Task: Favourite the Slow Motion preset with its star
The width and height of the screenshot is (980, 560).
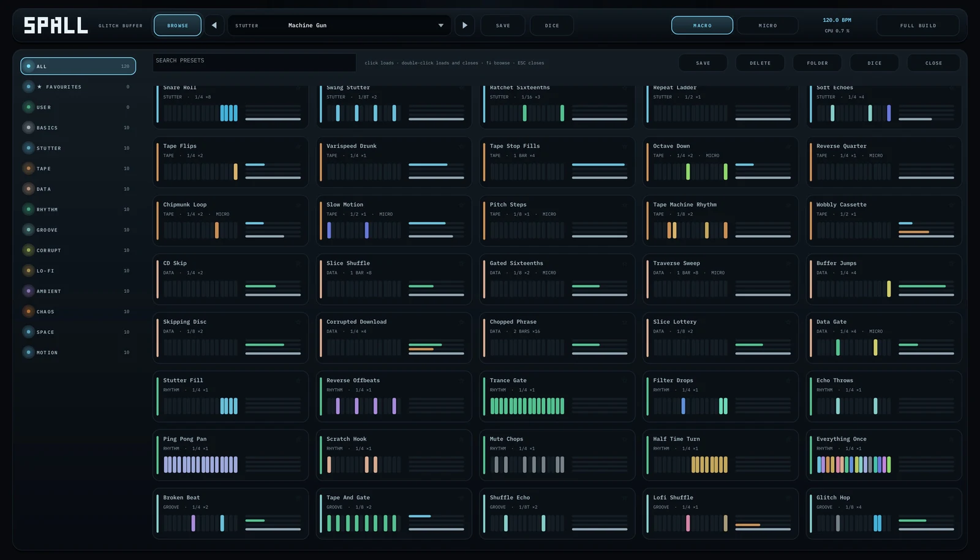Action: point(462,205)
